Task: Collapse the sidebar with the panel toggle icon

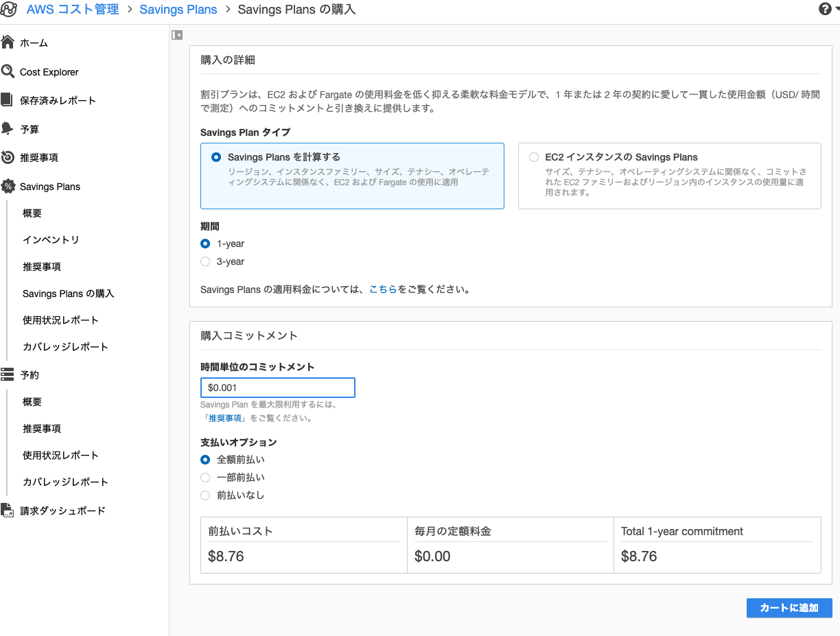Action: click(x=177, y=34)
